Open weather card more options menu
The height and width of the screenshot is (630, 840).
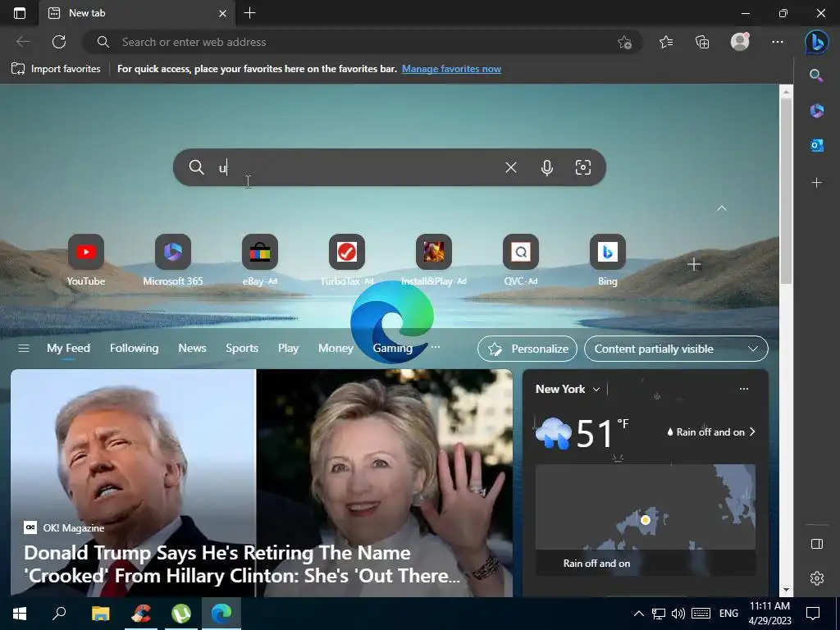[x=743, y=389]
